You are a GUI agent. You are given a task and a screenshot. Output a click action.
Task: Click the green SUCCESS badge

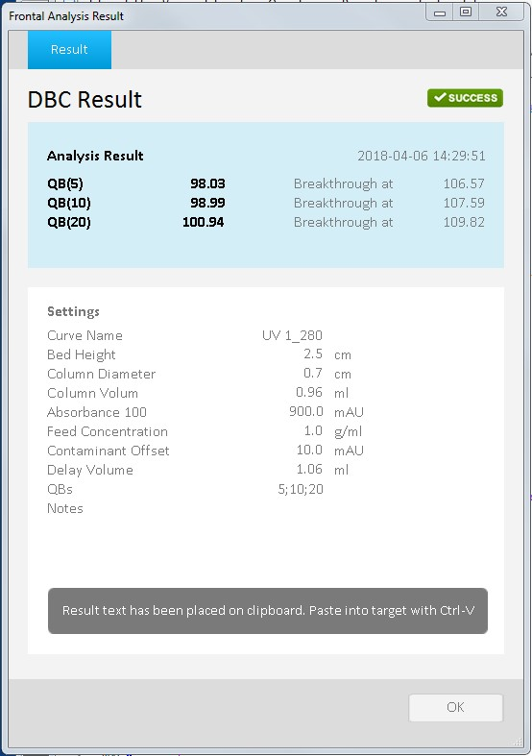(465, 98)
